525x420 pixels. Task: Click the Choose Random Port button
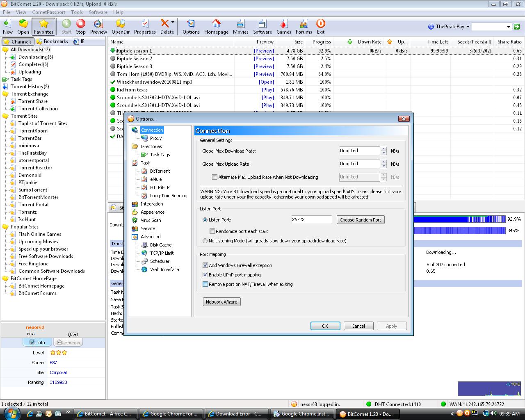[361, 220]
